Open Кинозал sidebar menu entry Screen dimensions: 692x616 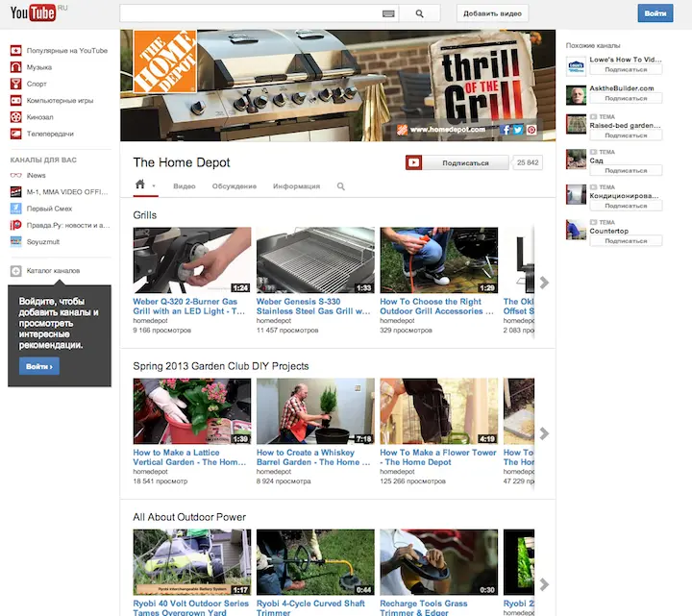[39, 117]
